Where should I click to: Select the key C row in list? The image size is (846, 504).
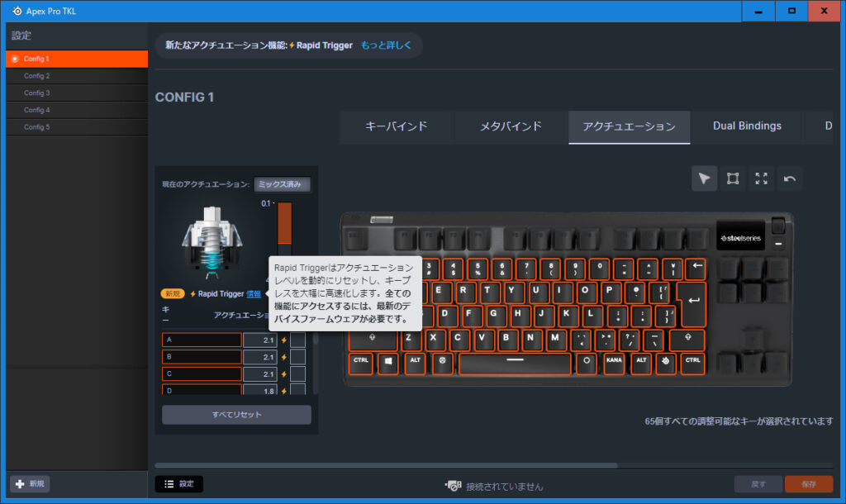point(202,374)
